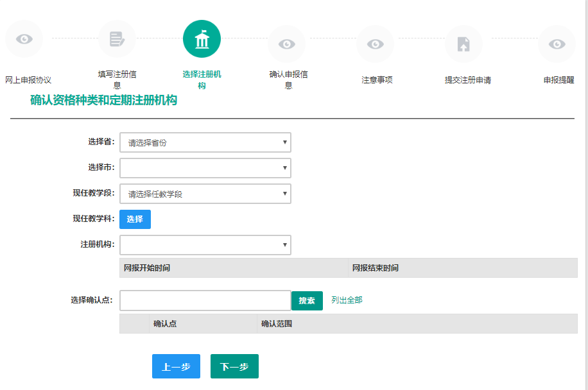The image size is (588, 390).
Task: Click the upload file icon above 提交注册申请
Action: coord(463,44)
